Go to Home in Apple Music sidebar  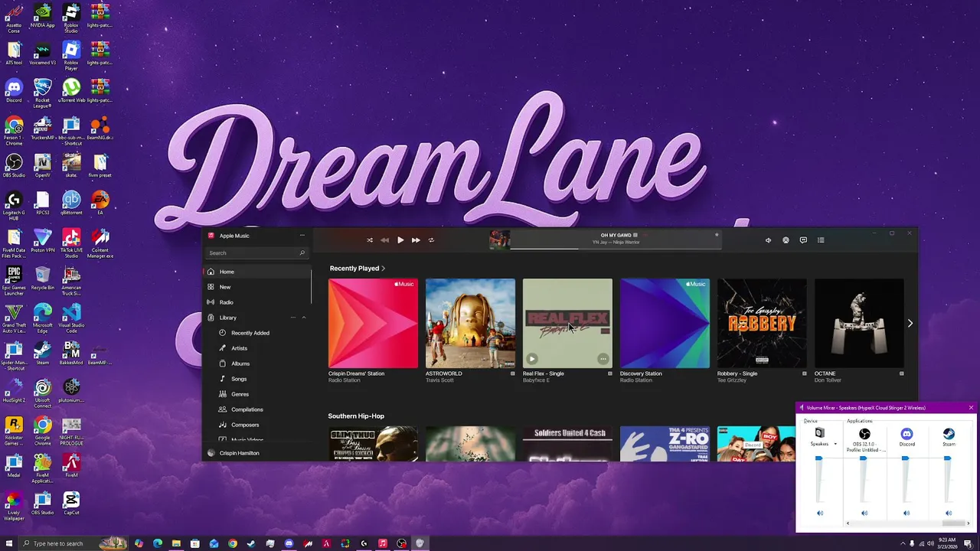257,272
